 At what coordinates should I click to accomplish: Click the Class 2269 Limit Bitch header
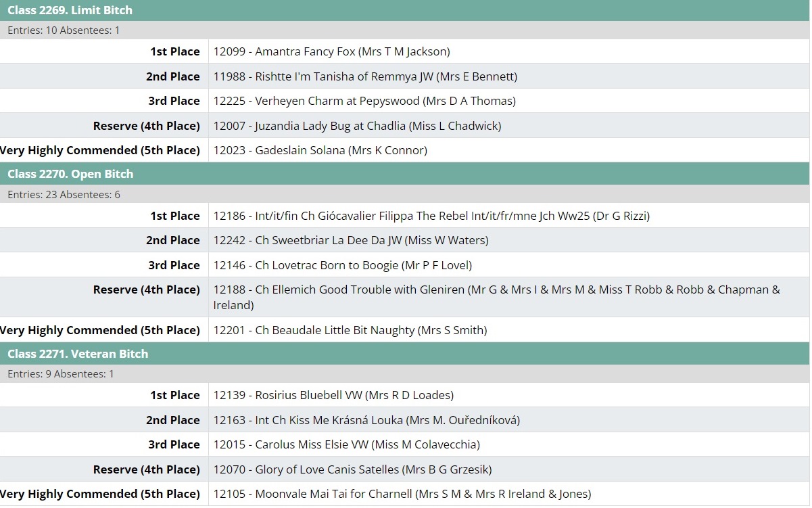tap(70, 10)
